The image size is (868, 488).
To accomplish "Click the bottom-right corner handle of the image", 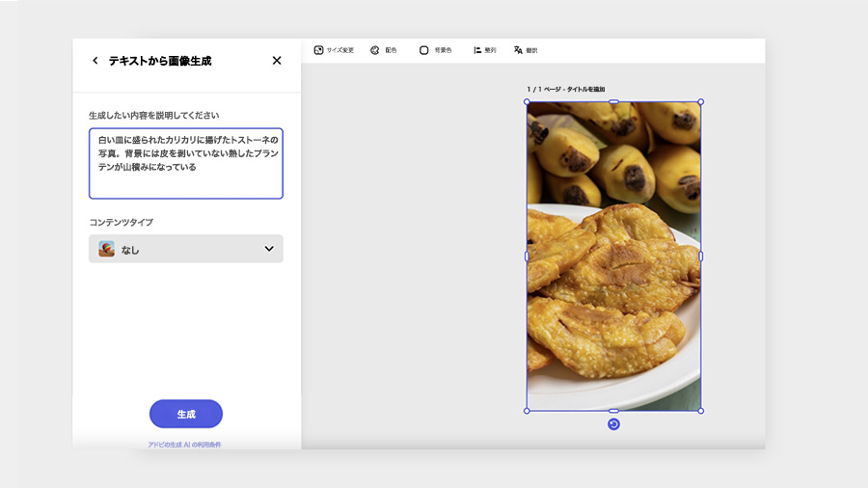I will (701, 411).
